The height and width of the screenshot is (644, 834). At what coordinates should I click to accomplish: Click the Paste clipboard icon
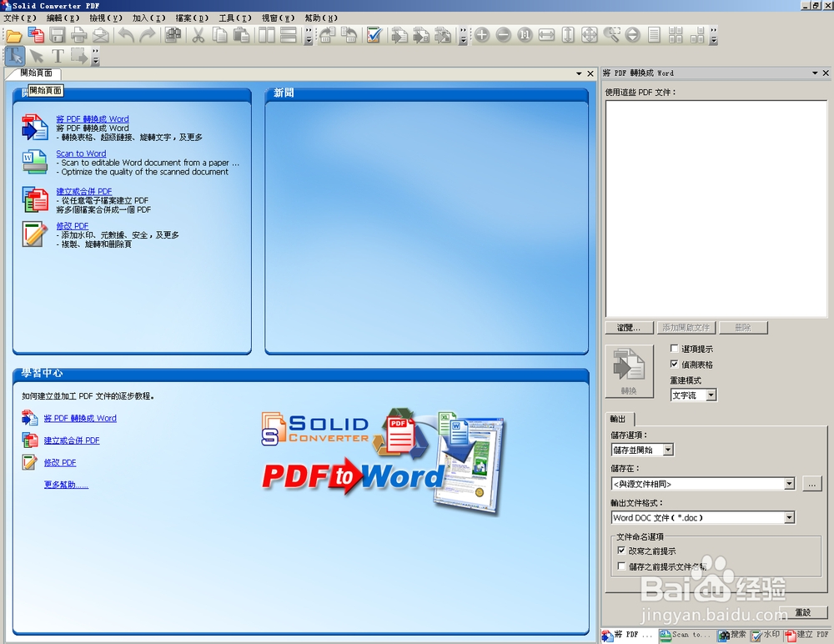coord(241,36)
